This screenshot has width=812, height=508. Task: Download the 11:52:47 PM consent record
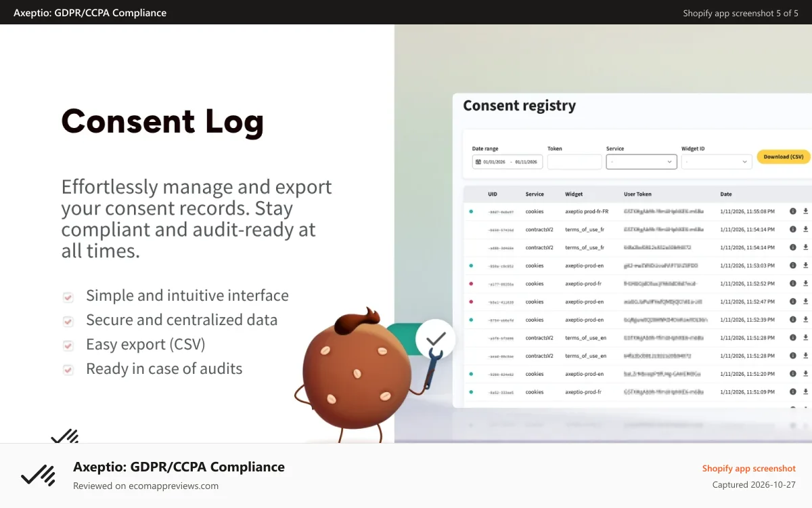coord(805,301)
